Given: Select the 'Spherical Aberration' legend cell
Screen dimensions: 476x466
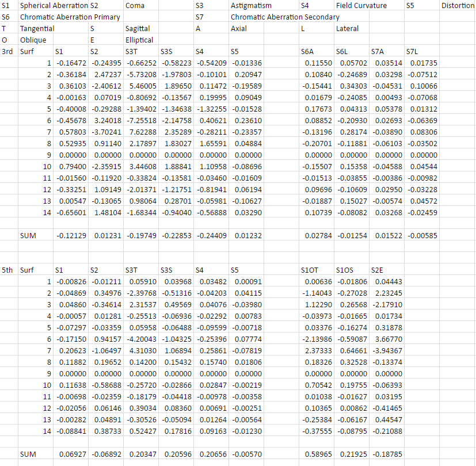Looking at the screenshot, I should coord(54,5).
